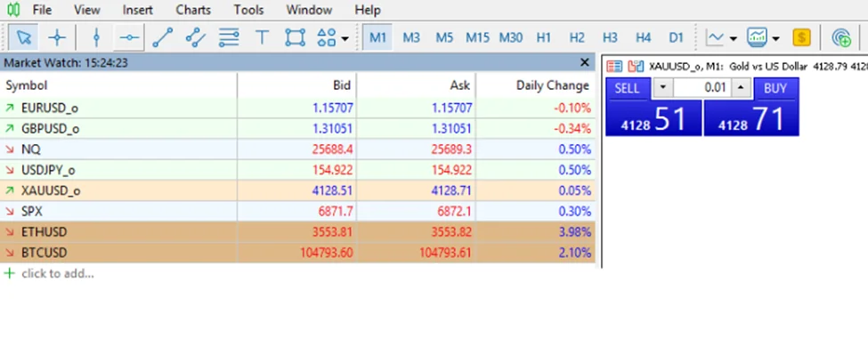
Task: Select the vertical line drawing tool
Action: pyautogui.click(x=96, y=37)
